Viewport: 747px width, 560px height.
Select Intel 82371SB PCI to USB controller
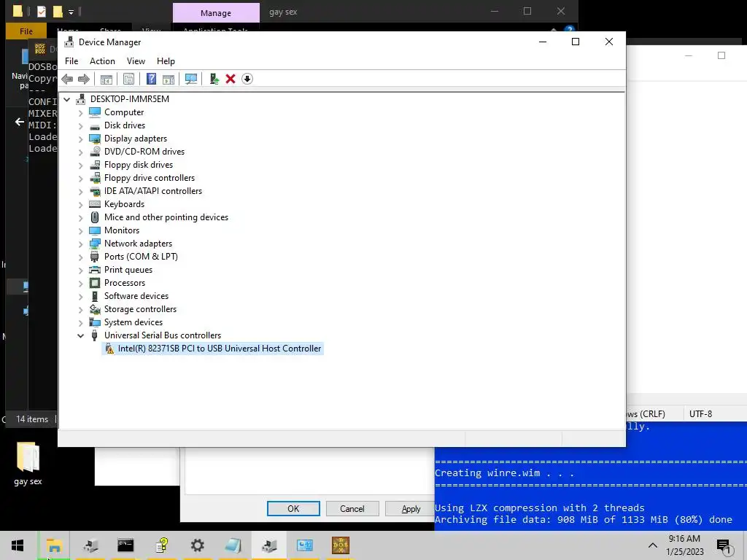coord(219,349)
